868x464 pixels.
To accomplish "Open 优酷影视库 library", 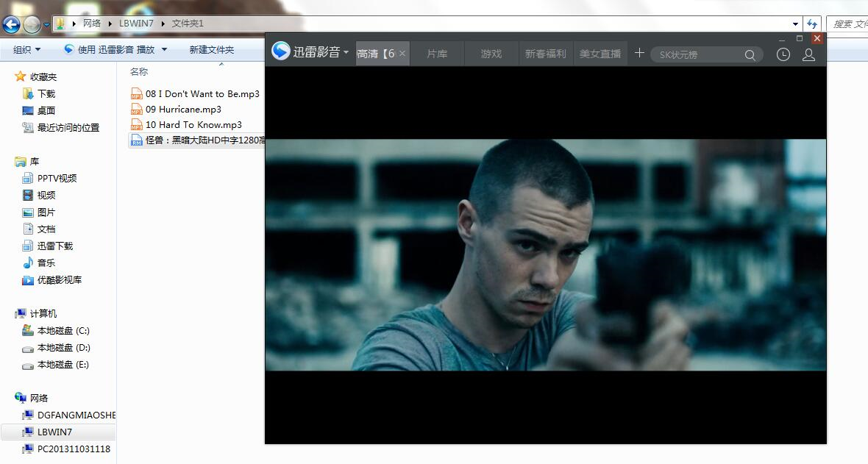I will point(60,279).
